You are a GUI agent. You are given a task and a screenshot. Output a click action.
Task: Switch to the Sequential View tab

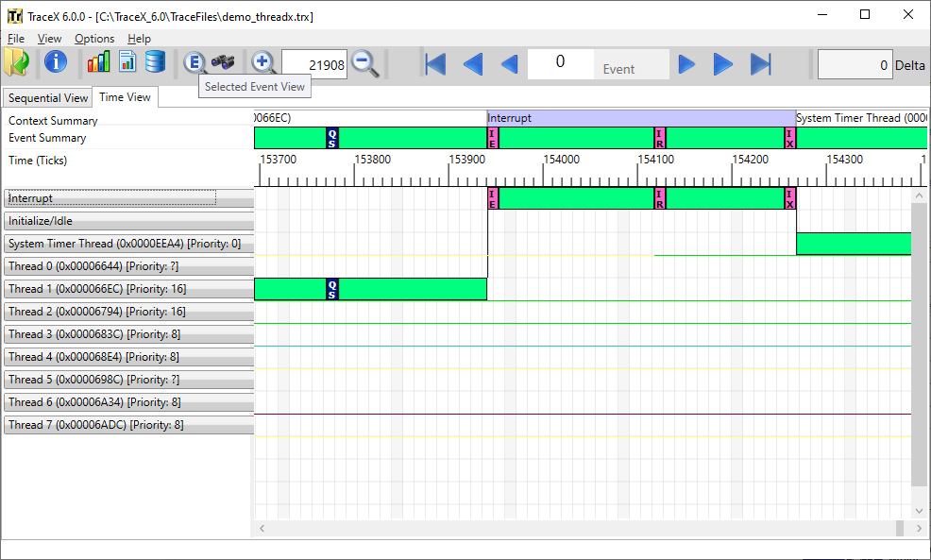(x=47, y=98)
